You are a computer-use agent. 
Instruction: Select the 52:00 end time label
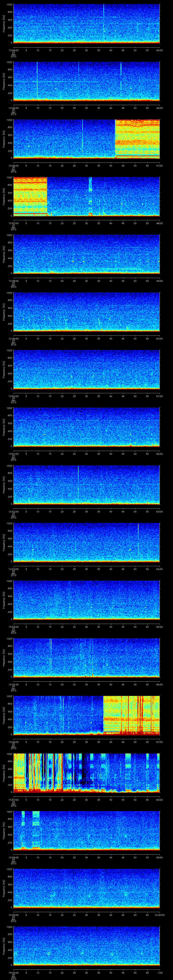click(x=160, y=454)
